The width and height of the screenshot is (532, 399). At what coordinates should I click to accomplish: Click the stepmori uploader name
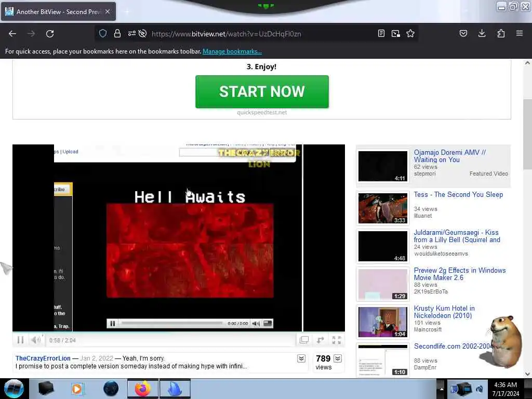(x=425, y=174)
